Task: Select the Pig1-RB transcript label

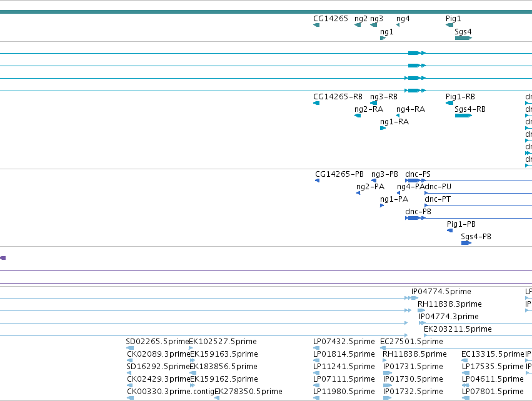Action: pyautogui.click(x=460, y=97)
